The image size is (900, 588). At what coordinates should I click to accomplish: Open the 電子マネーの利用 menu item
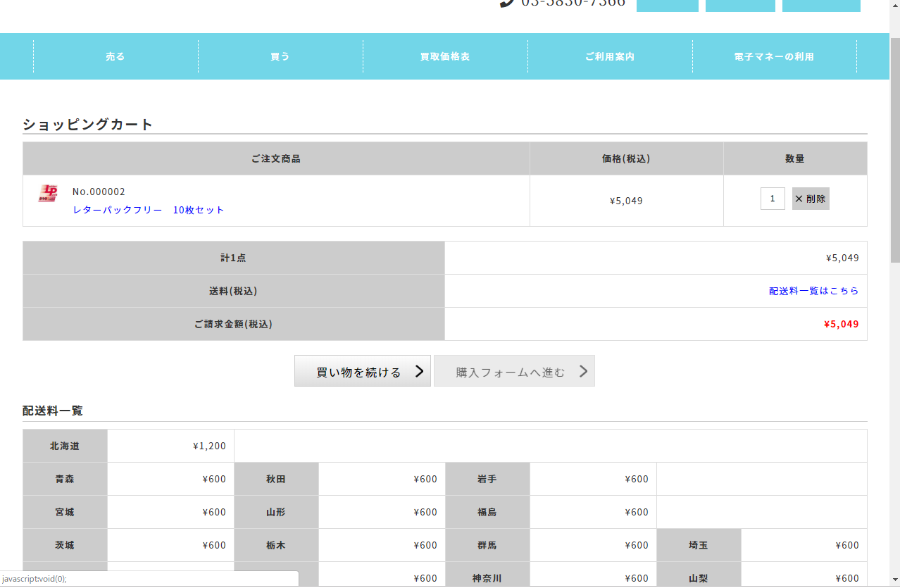point(774,56)
